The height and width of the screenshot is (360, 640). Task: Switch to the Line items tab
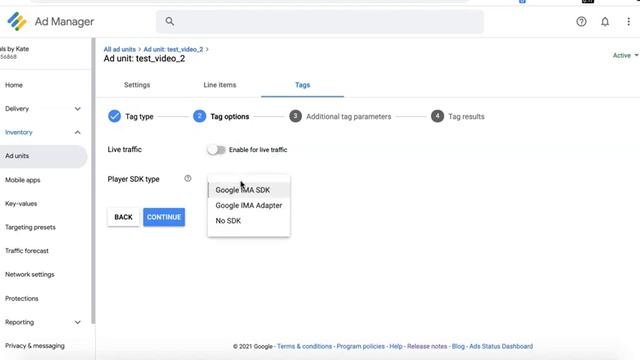click(x=220, y=85)
